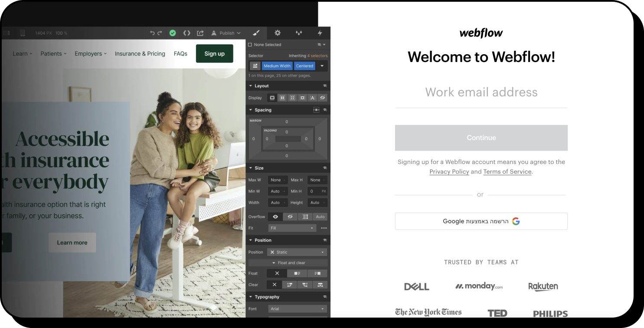The image size is (644, 328).
Task: Click the Min H value field
Action: point(317,191)
